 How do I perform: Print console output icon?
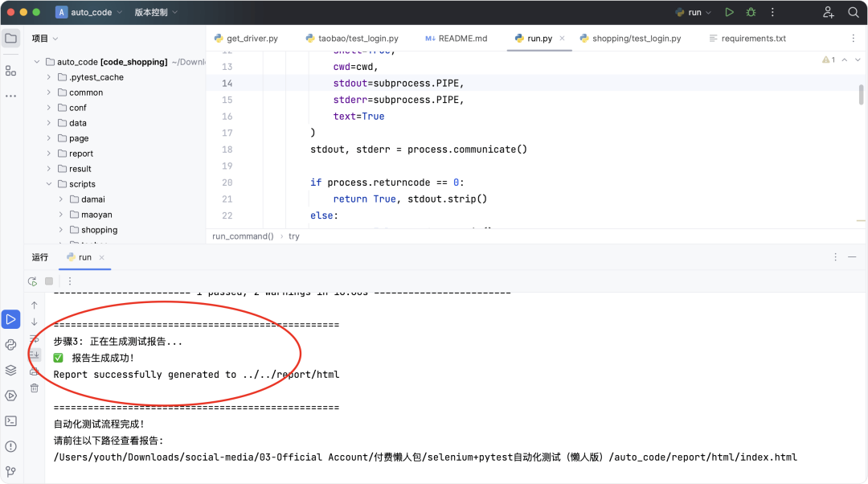(35, 371)
